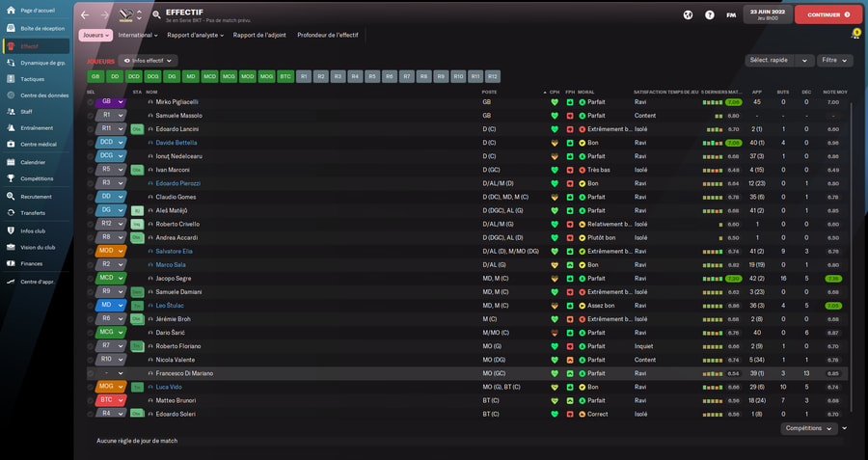868x460 pixels.
Task: Open R1 position dropdown for Massolo
Action: click(111, 116)
